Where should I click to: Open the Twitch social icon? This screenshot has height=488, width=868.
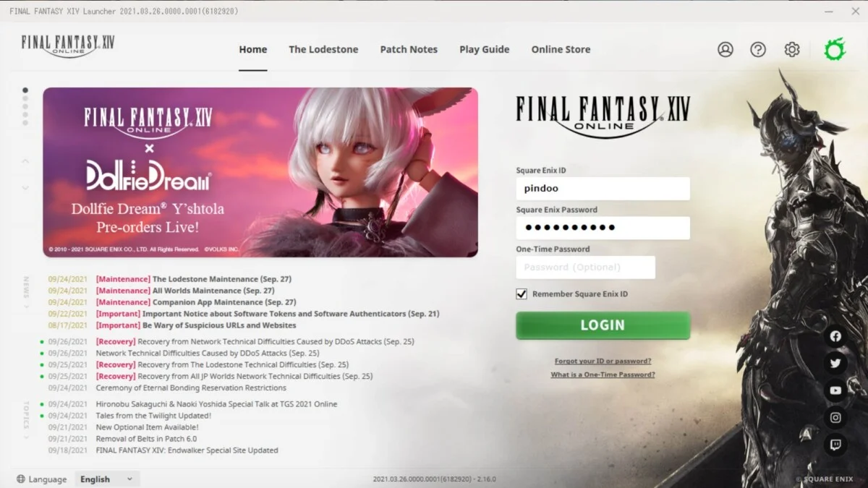[x=835, y=445]
